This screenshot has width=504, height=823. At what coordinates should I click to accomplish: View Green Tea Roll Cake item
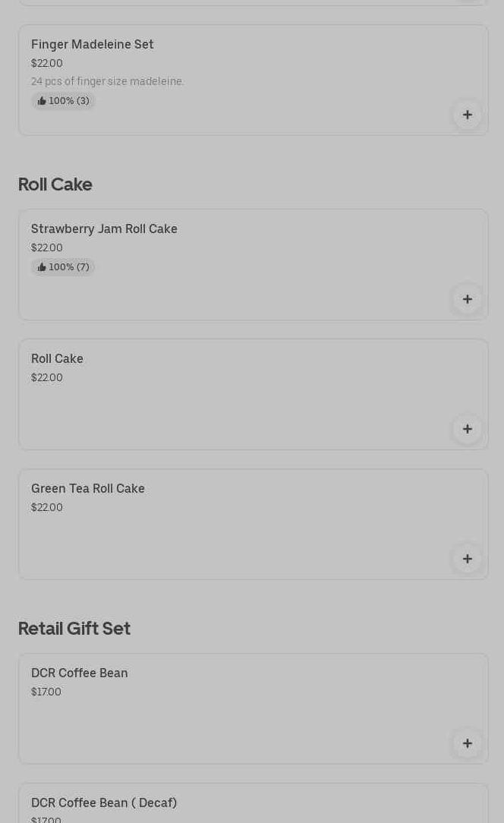coord(88,489)
